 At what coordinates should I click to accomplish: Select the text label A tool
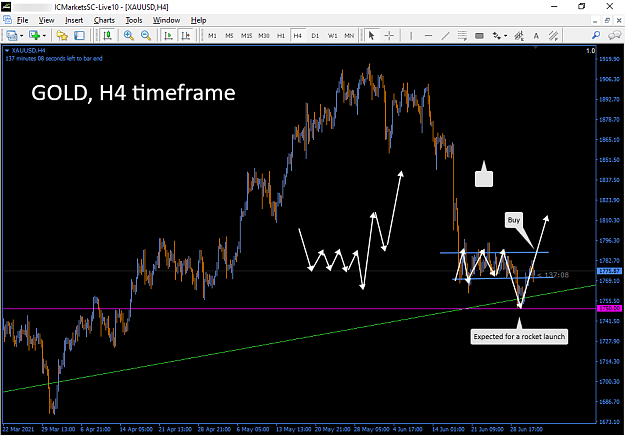(536, 35)
